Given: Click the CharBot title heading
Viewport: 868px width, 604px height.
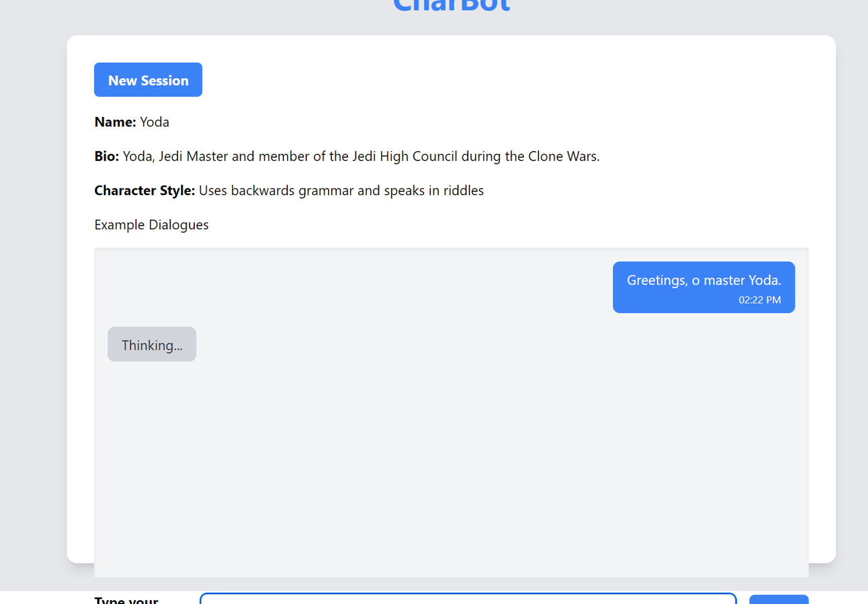Looking at the screenshot, I should [451, 6].
